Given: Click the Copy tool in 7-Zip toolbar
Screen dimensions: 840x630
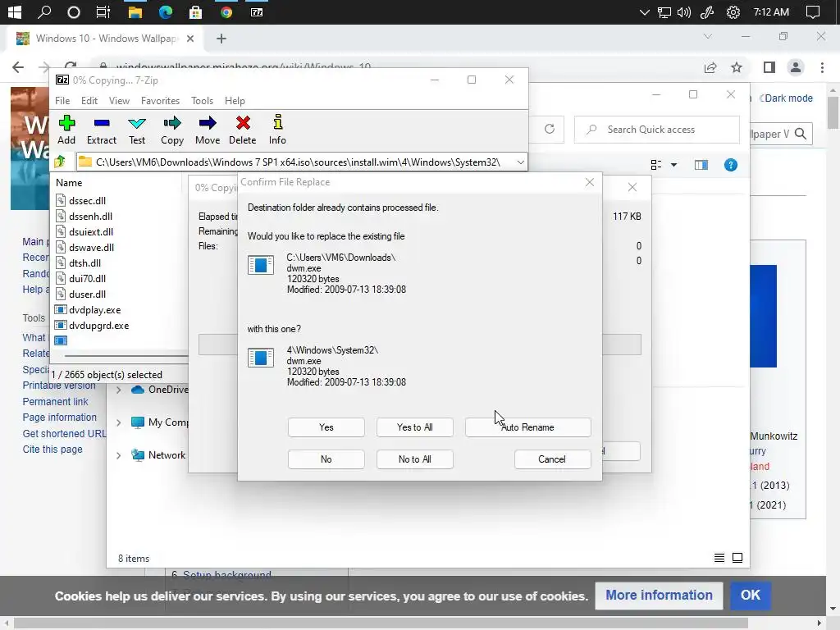Looking at the screenshot, I should (x=172, y=130).
